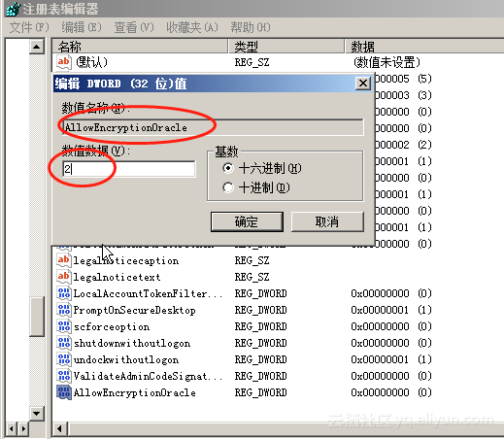This screenshot has width=504, height=439.
Task: Click data value of AllowEncryptionOracle row
Action: pos(391,392)
